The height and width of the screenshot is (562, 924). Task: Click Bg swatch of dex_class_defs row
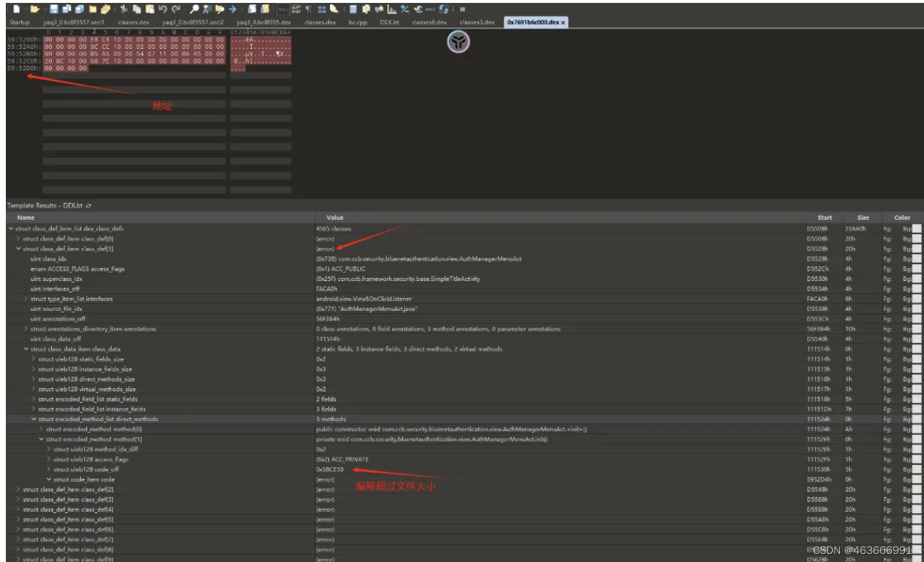(917, 228)
